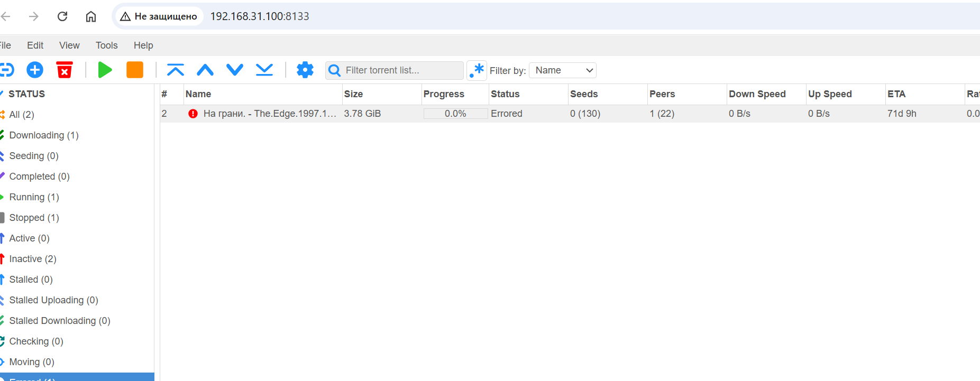Sort by the Down Speed column header
Image resolution: width=980 pixels, height=381 pixels.
[757, 94]
